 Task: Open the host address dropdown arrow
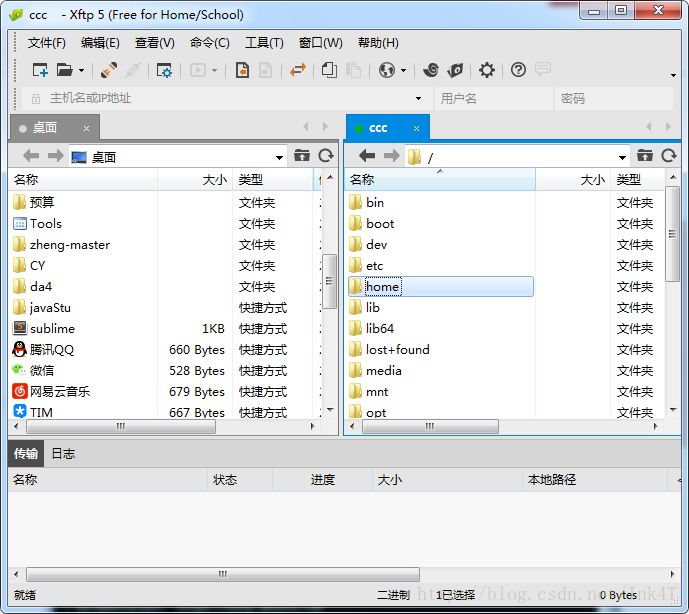tap(418, 99)
